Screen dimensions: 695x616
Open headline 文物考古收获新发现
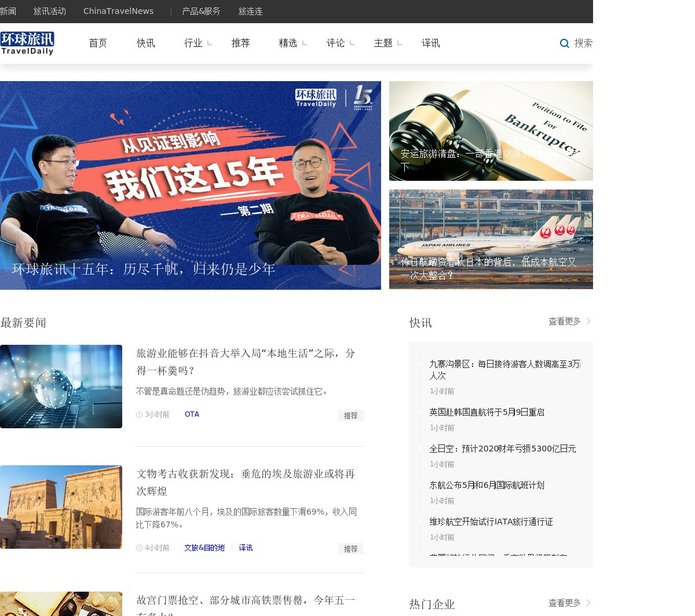click(246, 483)
